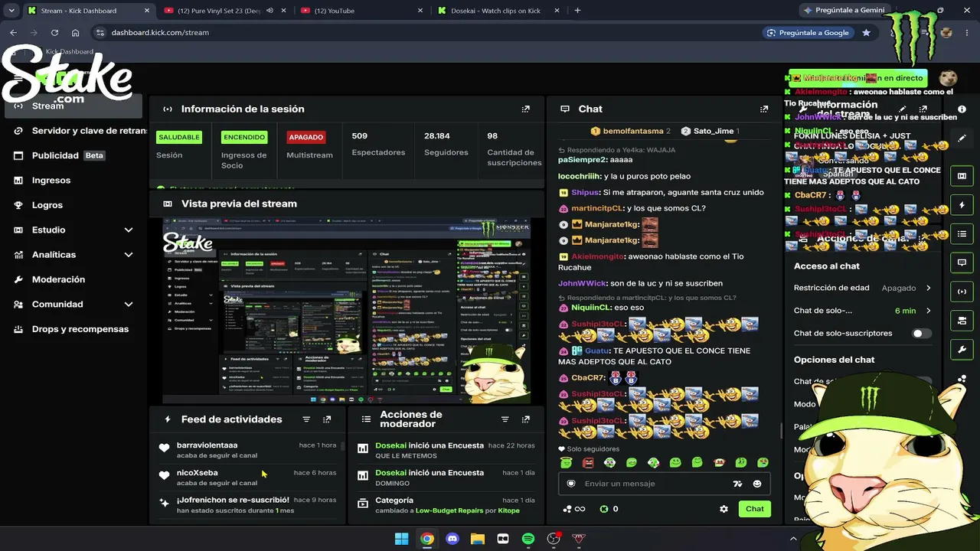Screen dimensions: 980x551
Task: Open File Explorer from the taskbar
Action: point(478,539)
